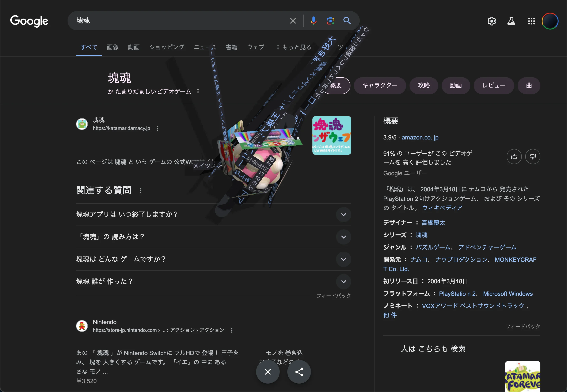The height and width of the screenshot is (392, 567).
Task: Open options menu next to katamaridamacy.jp URL
Action: pos(157,128)
